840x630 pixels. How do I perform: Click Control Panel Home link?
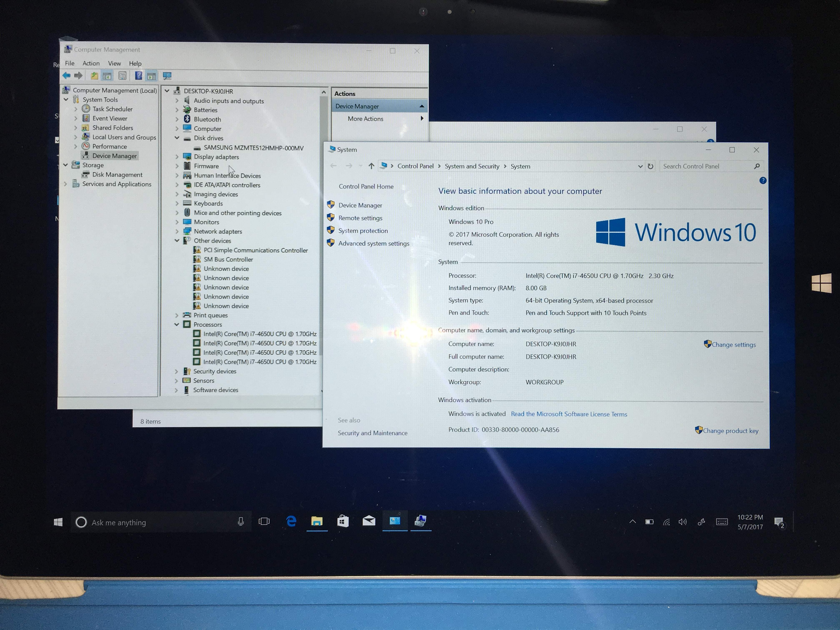(x=366, y=186)
